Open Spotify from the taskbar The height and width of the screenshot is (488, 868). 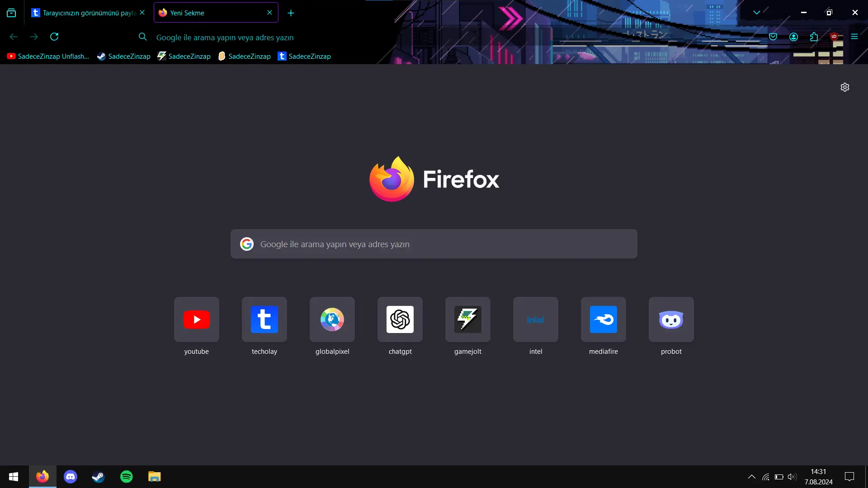pos(127,477)
